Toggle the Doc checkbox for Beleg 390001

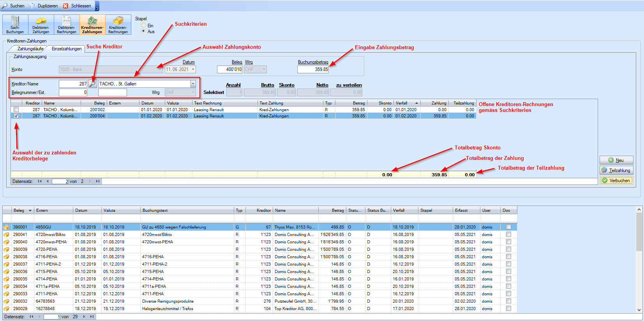click(x=508, y=227)
